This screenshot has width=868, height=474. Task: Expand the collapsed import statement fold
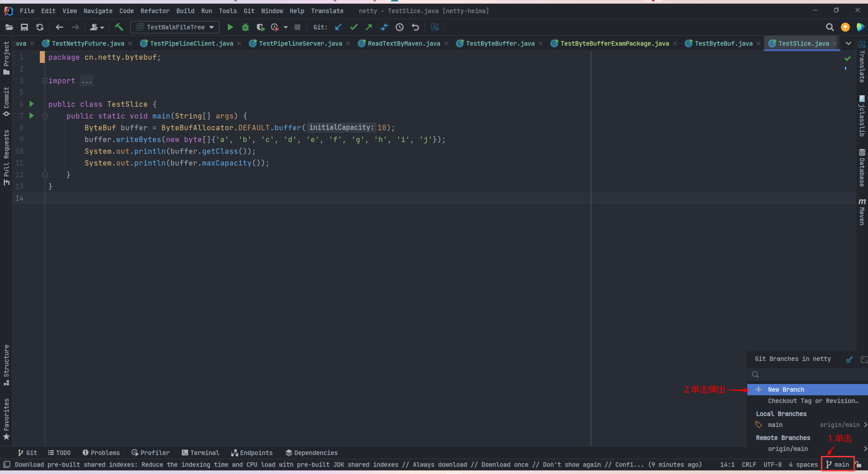click(x=45, y=81)
